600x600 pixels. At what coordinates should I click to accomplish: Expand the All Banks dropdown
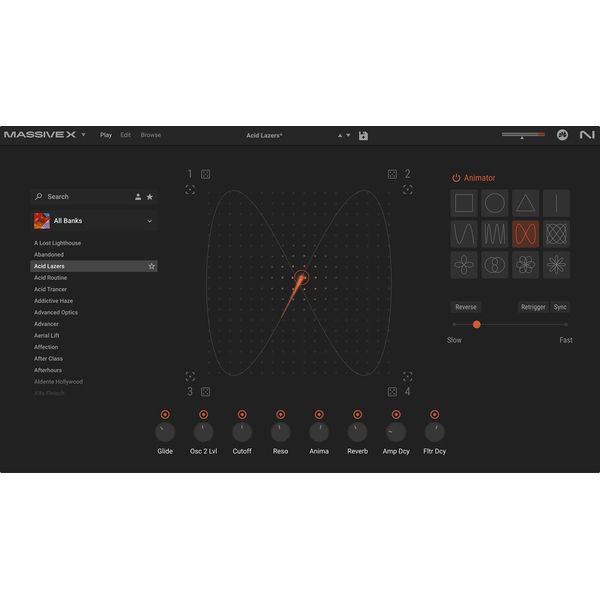(x=150, y=221)
